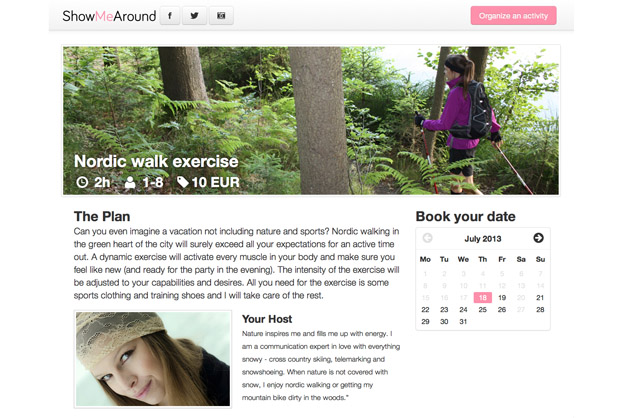The image size is (630, 418).
Task: Click the July 2013 month header
Action: [x=483, y=238]
